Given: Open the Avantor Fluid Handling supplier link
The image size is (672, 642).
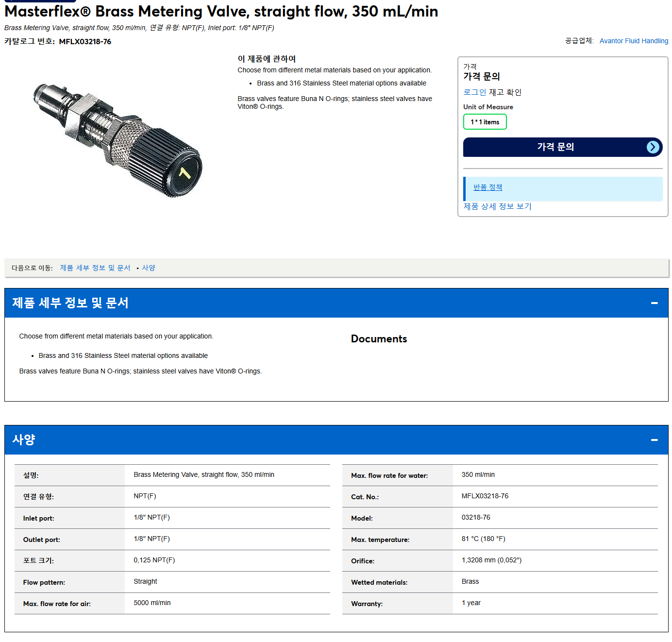Looking at the screenshot, I should click(634, 41).
